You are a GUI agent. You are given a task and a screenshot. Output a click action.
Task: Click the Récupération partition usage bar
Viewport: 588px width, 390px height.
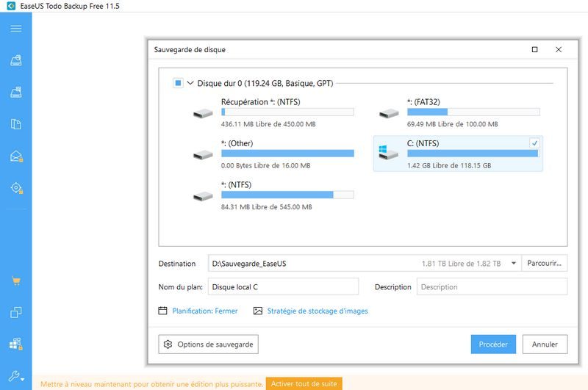pos(287,112)
